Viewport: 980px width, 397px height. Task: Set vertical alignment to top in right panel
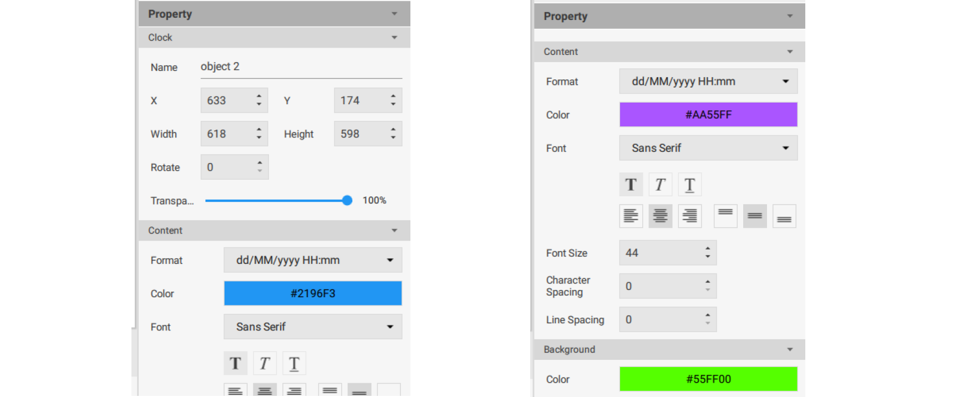pyautogui.click(x=725, y=216)
